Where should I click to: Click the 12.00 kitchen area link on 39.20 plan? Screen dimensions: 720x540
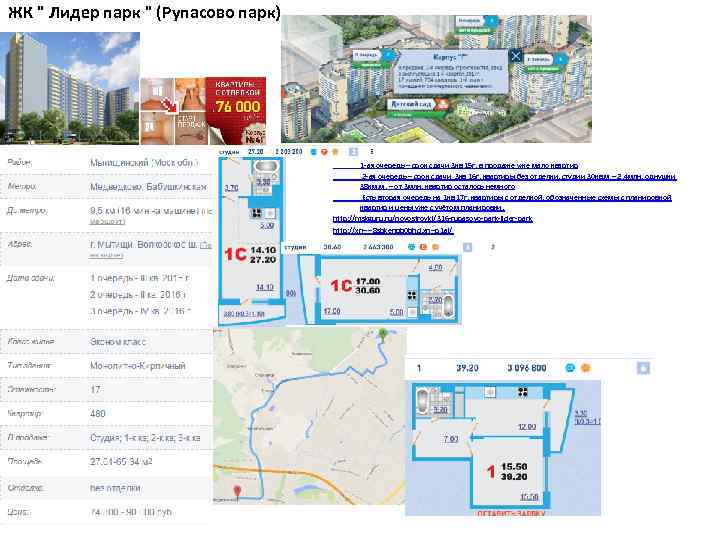click(x=527, y=427)
